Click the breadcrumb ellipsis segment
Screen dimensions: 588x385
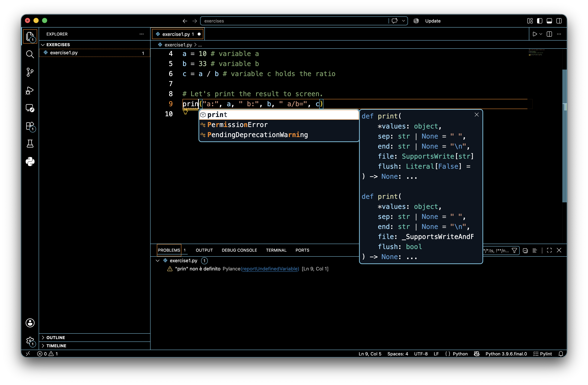coord(200,45)
